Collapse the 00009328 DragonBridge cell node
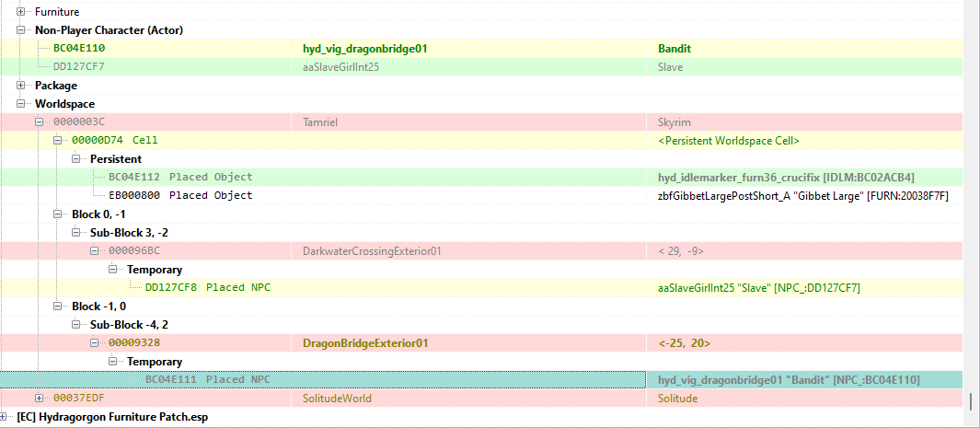Image resolution: width=980 pixels, height=428 pixels. (x=95, y=343)
